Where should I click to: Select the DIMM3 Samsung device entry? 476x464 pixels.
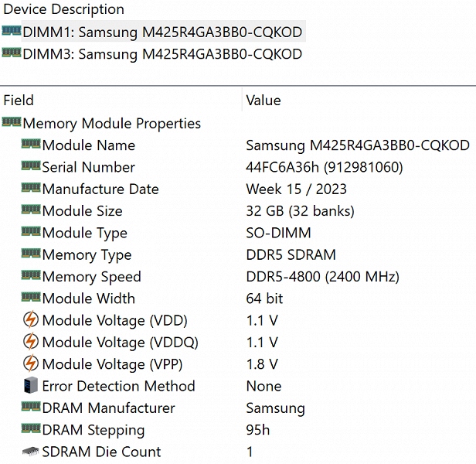pyautogui.click(x=162, y=54)
